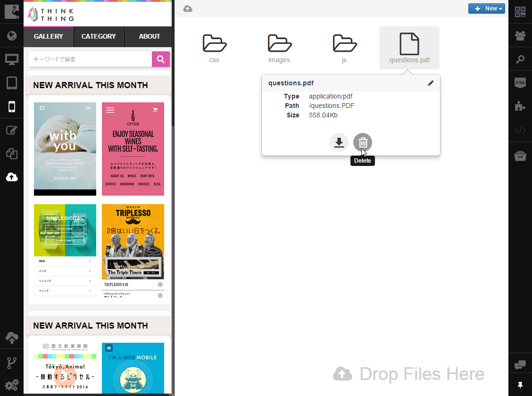Download questions.pdf using the arrow button

coord(339,142)
